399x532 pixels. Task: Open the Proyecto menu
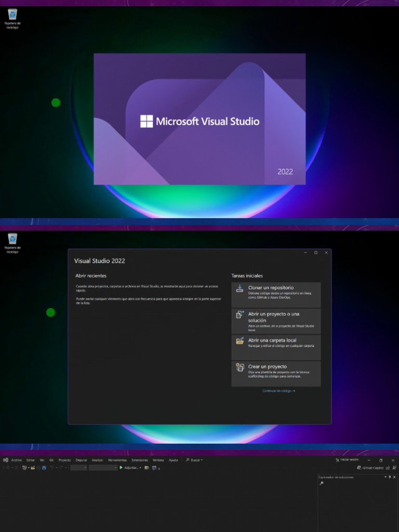[x=64, y=460]
